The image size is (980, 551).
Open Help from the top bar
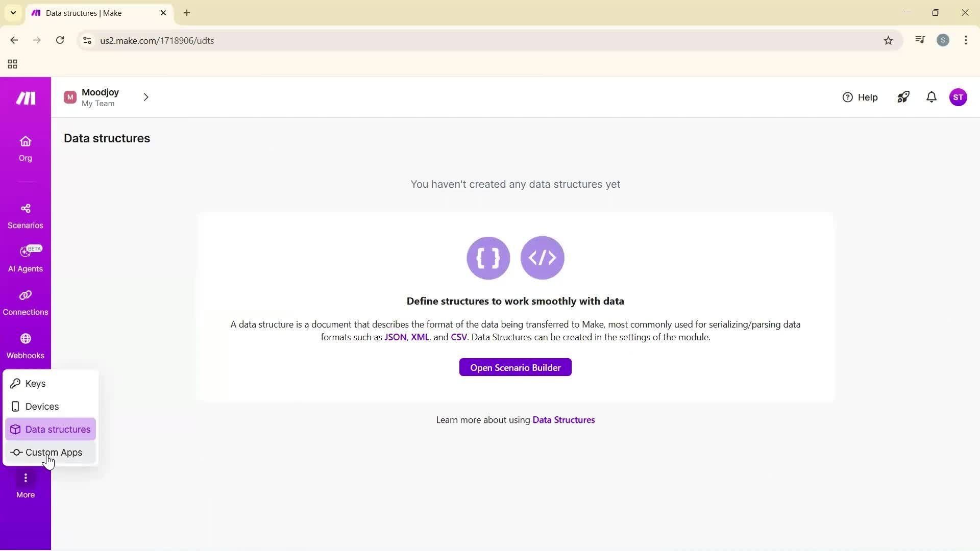click(860, 97)
